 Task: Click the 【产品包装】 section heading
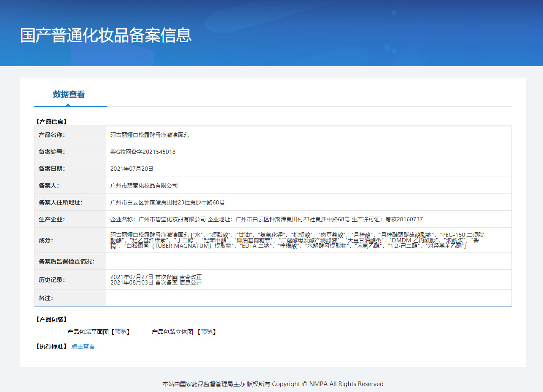tap(51, 320)
